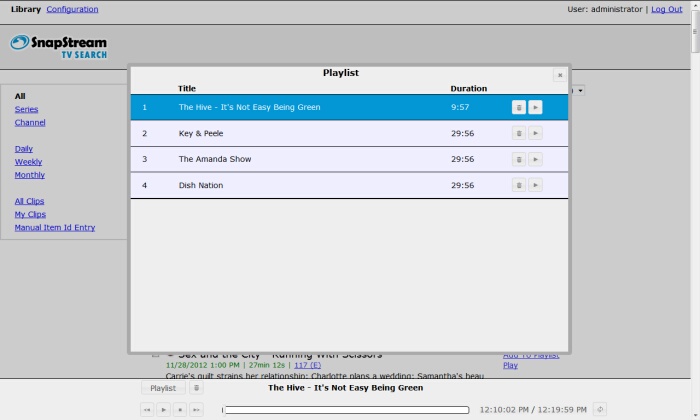Close the Playlist dialog
700x420 pixels.
coord(560,75)
